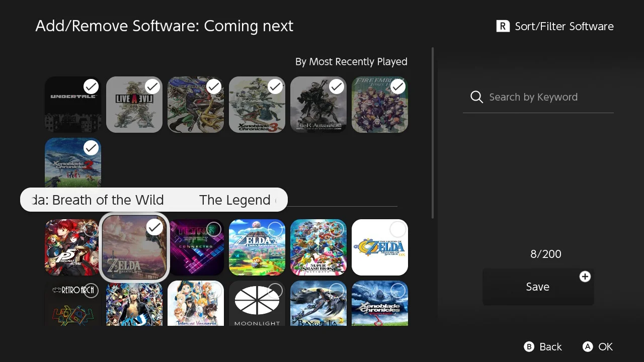This screenshot has width=644, height=362.
Task: Select the Undertale game icon
Action: [x=72, y=105]
